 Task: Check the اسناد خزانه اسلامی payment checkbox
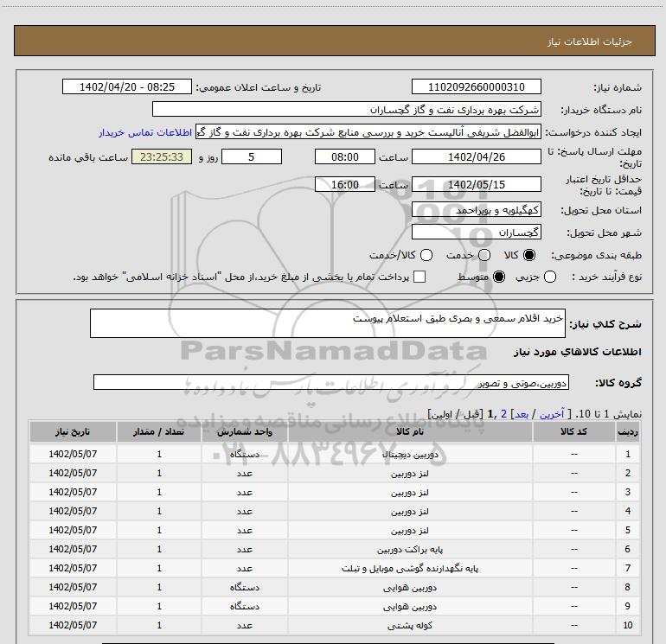point(419,277)
